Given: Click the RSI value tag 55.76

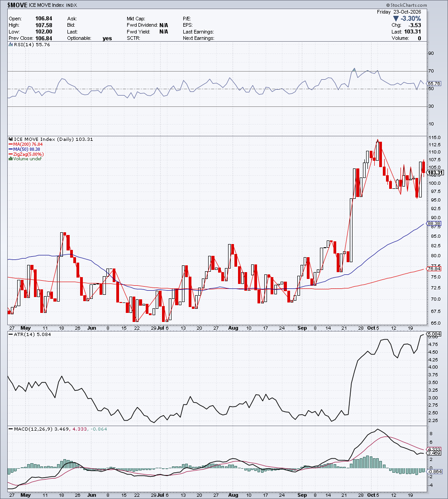Looking at the screenshot, I should tap(434, 83).
